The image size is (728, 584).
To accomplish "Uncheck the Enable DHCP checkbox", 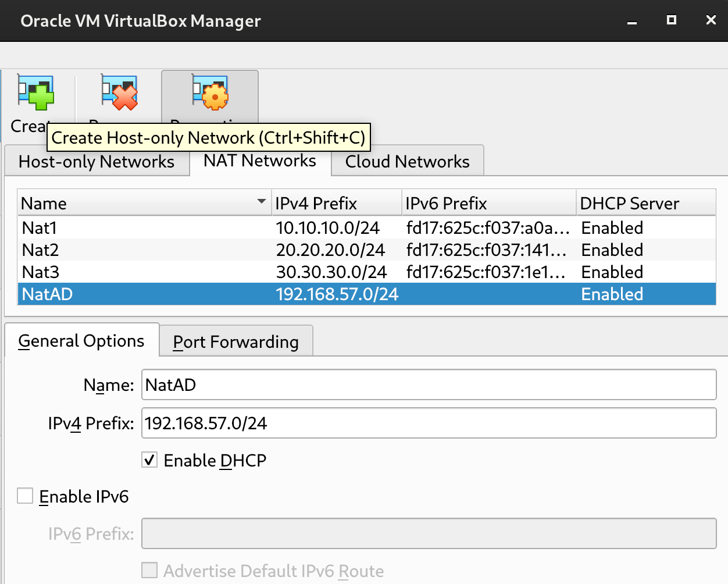I will tap(150, 460).
